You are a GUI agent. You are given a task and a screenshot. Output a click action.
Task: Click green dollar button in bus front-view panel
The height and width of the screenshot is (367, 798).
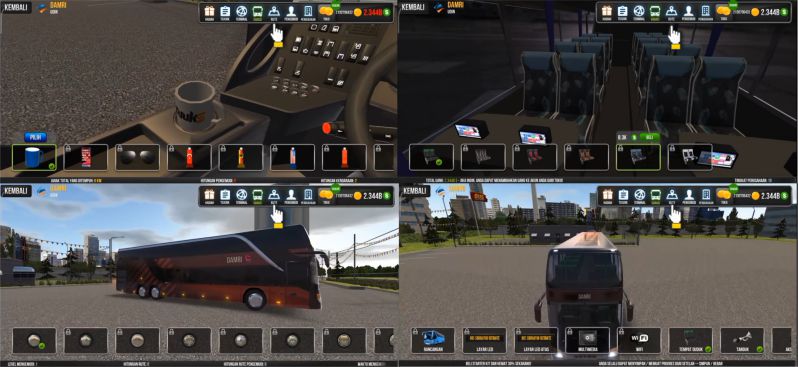(x=784, y=195)
